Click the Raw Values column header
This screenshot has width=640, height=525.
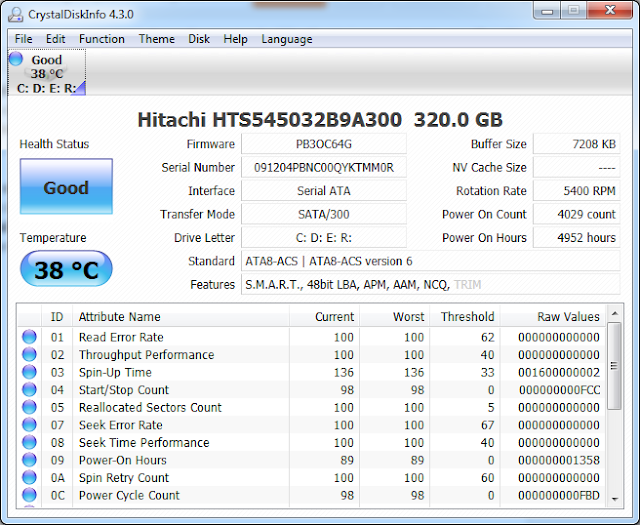[x=553, y=316]
